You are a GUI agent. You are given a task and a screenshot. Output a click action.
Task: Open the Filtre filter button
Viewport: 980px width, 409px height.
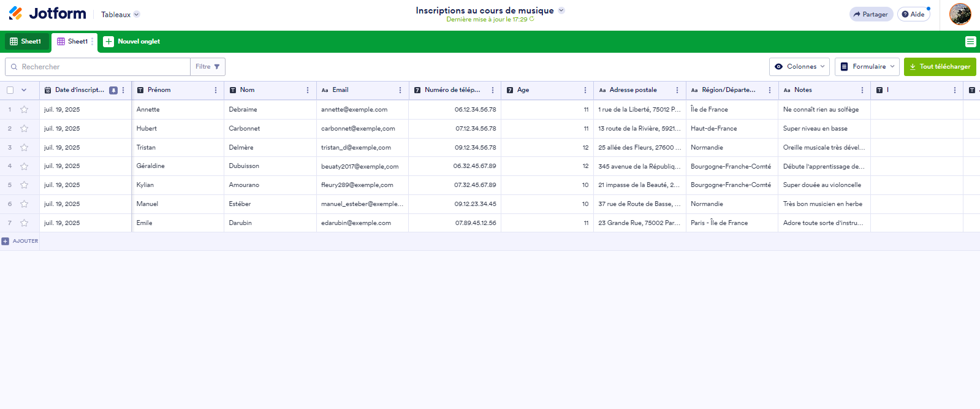point(208,67)
